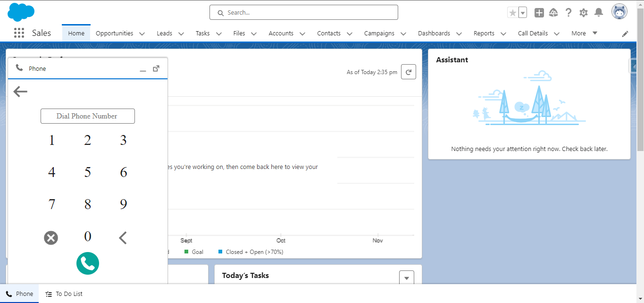Open the To Do List utility item
This screenshot has width=644, height=303.
pyautogui.click(x=64, y=294)
